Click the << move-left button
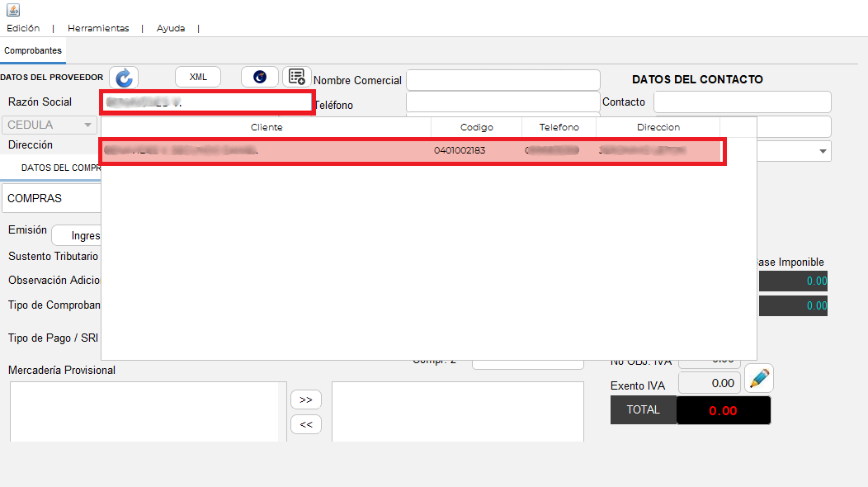This screenshot has width=868, height=487. pos(306,424)
